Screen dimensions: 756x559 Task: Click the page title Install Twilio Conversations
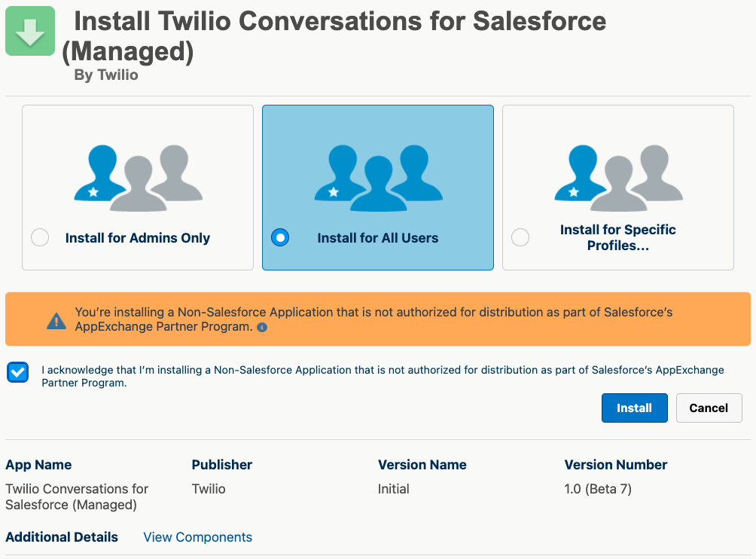pyautogui.click(x=334, y=36)
